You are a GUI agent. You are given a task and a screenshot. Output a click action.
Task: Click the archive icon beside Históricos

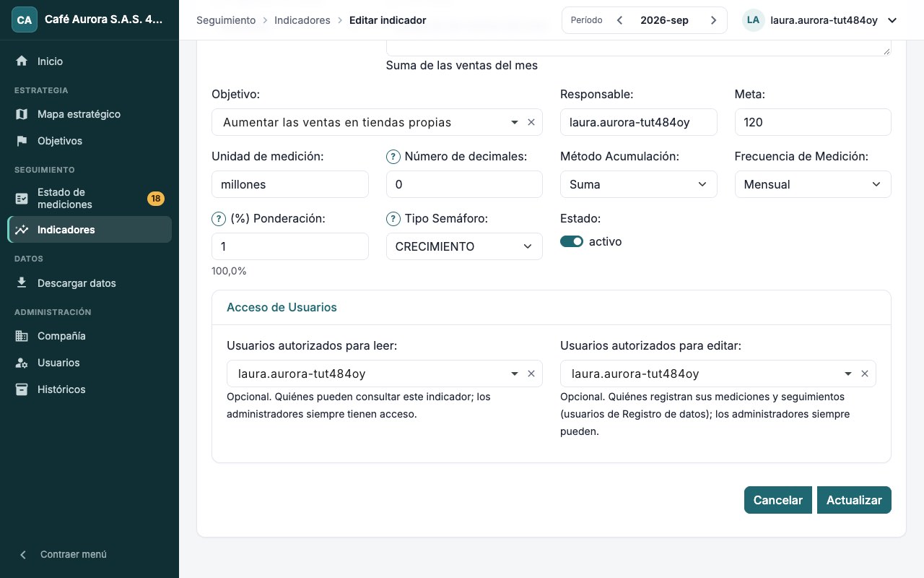click(22, 389)
